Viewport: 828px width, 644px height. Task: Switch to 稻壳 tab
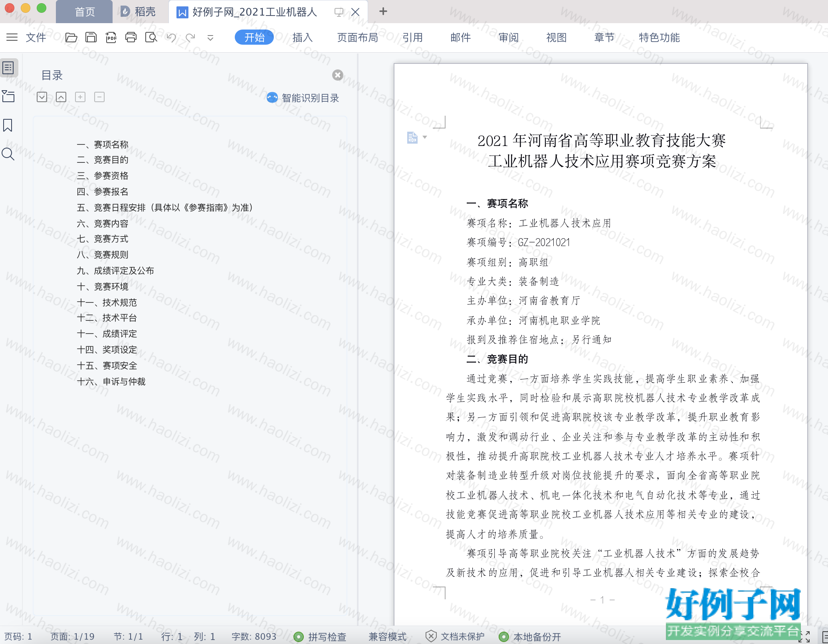point(138,12)
